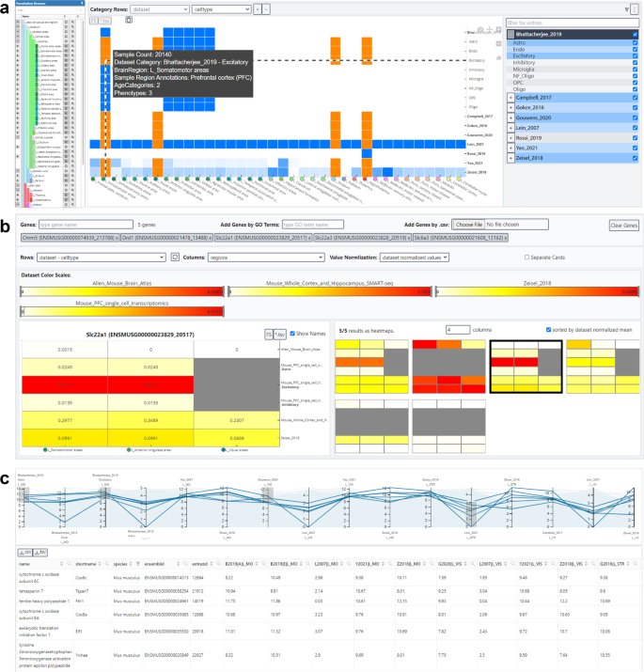644x672 pixels.
Task: Download gene table as TSV
Action: point(40,553)
